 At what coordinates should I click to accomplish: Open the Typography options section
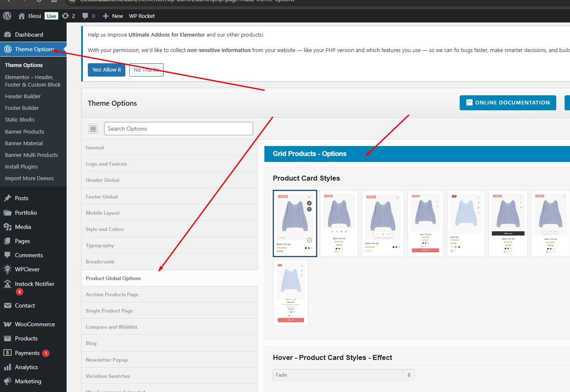(100, 246)
